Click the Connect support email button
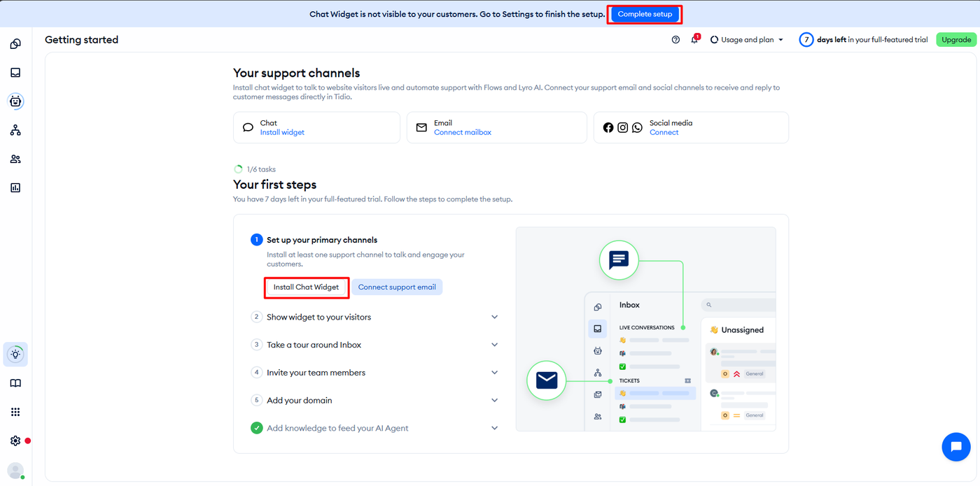Screen dimensions: 980x486 [397, 287]
